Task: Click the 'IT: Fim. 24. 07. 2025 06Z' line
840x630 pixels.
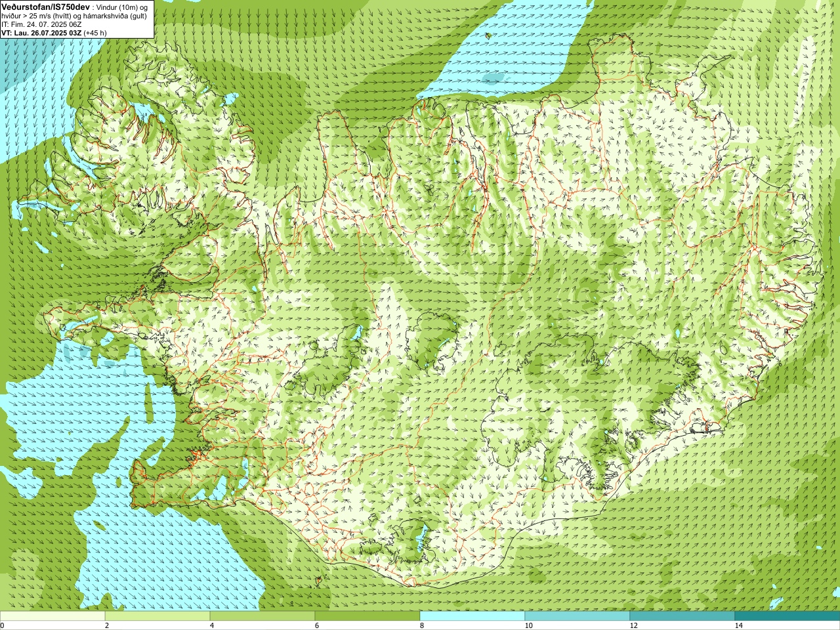Action: 41,24
